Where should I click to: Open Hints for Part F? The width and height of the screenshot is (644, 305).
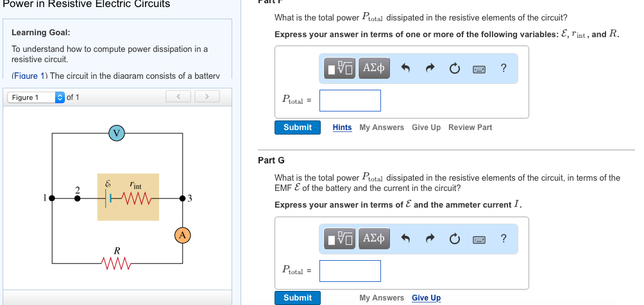[342, 128]
